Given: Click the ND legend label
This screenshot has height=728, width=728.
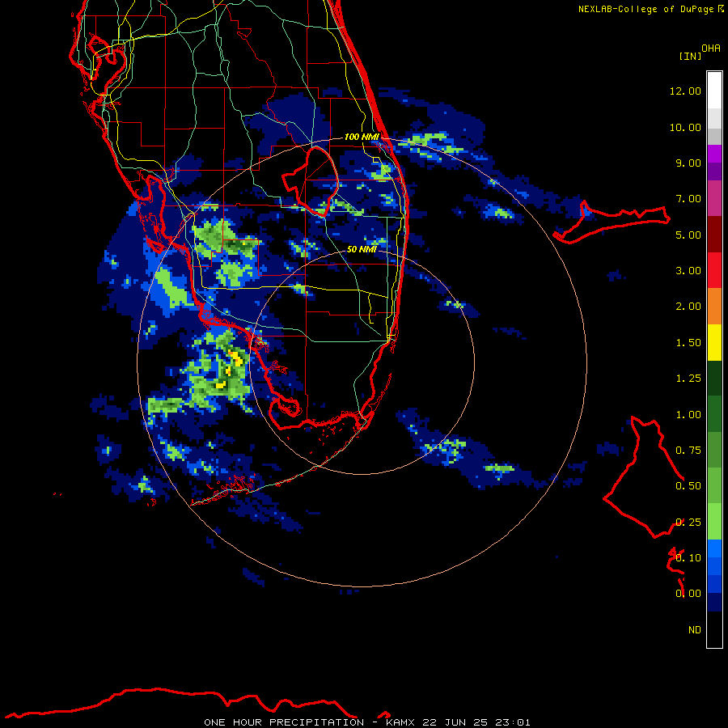Looking at the screenshot, I should pos(695,630).
